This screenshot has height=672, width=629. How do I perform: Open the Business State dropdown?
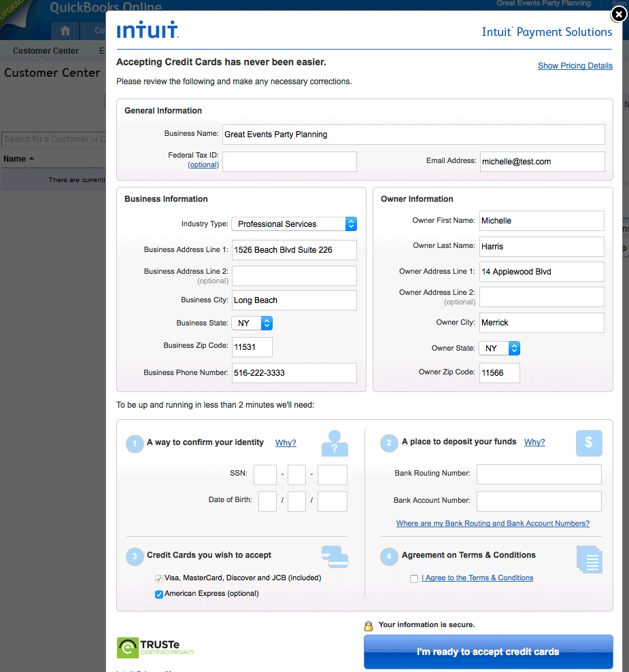point(252,323)
